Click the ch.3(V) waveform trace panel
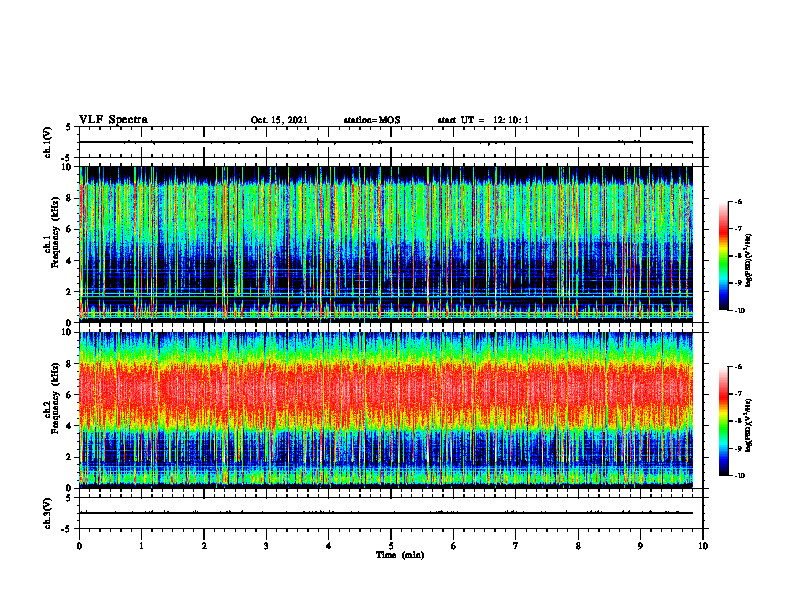 tap(391, 513)
